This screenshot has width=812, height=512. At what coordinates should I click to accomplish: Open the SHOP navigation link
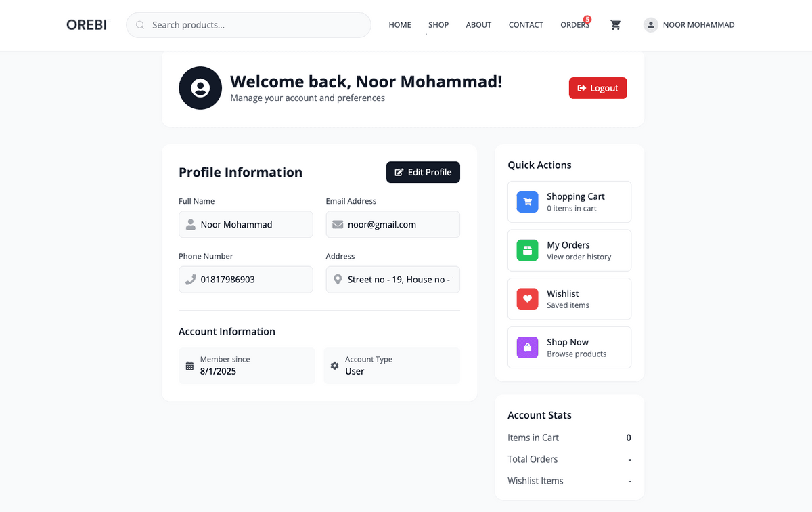(438, 25)
